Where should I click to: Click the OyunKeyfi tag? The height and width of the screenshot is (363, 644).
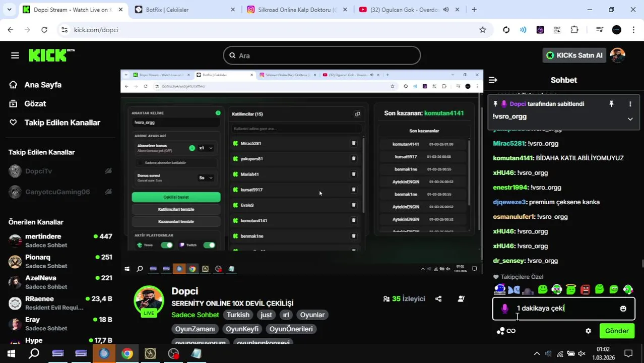click(242, 329)
